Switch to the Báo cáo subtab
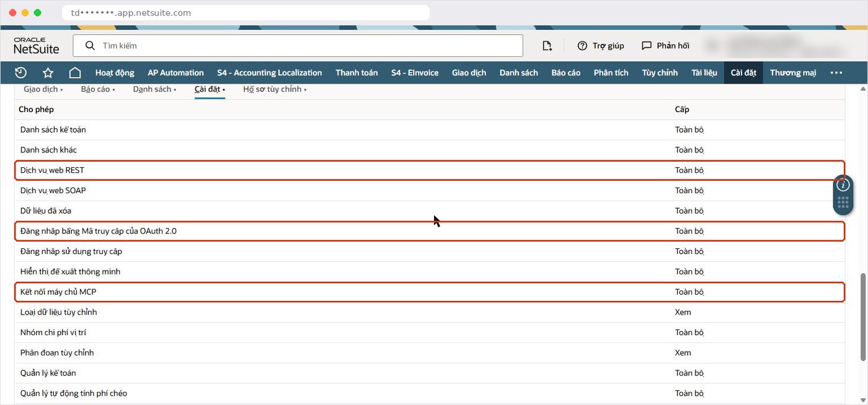Screen dimensions: 868x405 [98, 89]
